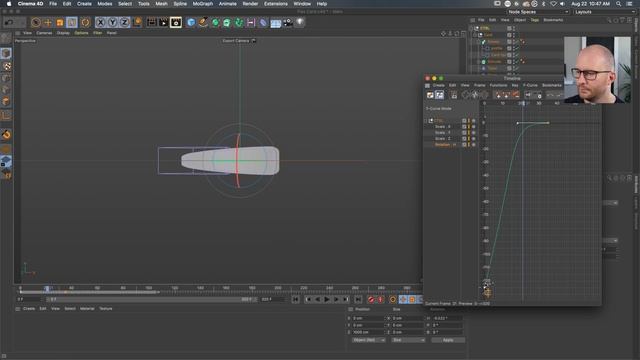Expand CTRL track in Timeline window
The image size is (640, 360).
click(426, 121)
